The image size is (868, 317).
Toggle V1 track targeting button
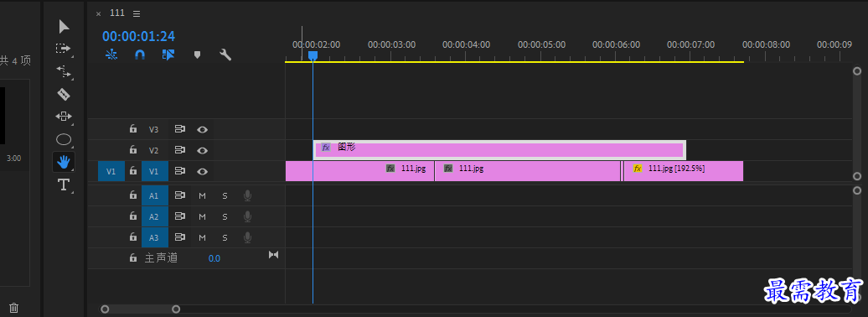coord(154,171)
